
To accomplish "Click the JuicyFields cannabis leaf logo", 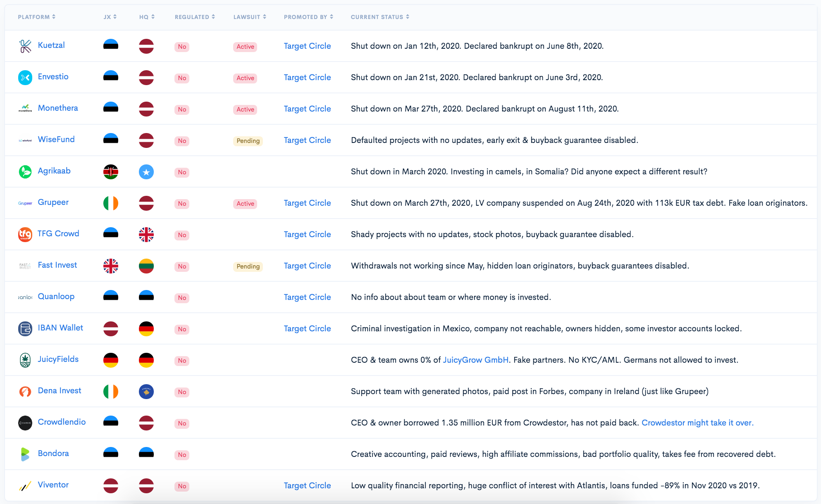I will click(25, 360).
